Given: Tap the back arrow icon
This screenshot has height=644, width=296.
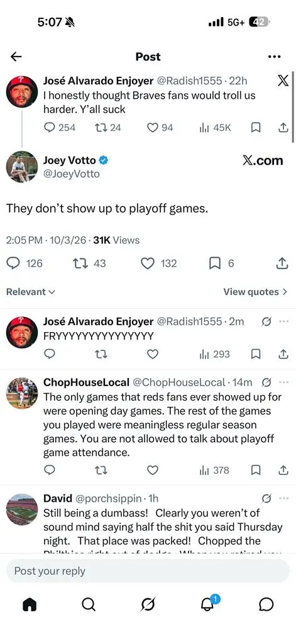Looking at the screenshot, I should click(x=16, y=57).
